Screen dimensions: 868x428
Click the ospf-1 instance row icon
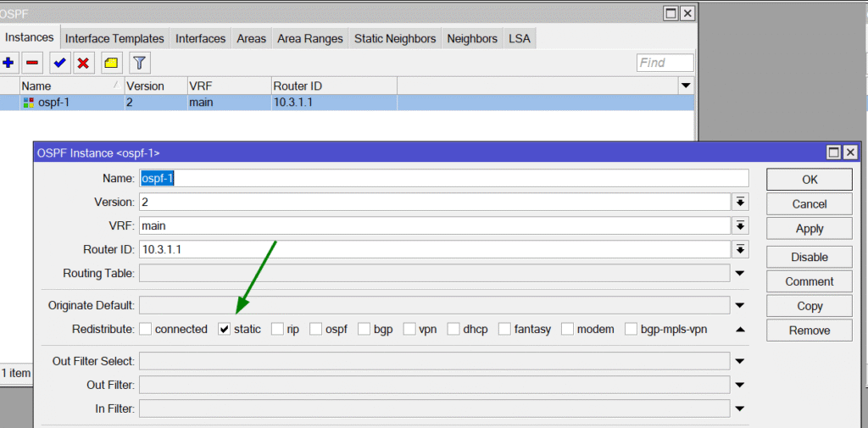[x=29, y=103]
